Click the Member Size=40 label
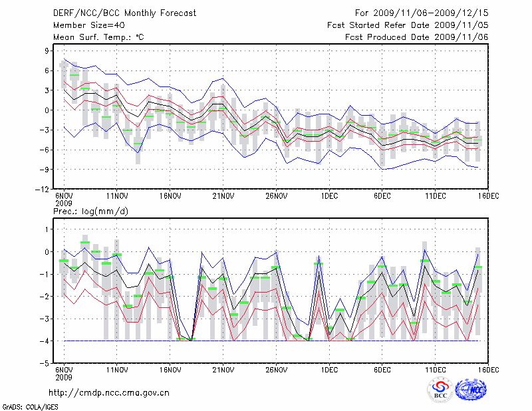Viewport: 532px width, 411px height. pyautogui.click(x=84, y=25)
